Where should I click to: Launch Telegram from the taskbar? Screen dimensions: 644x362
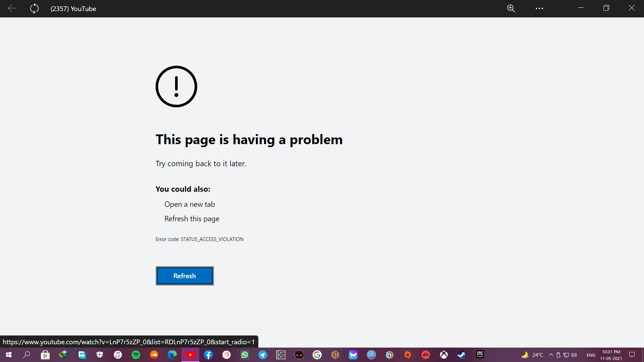pos(263,355)
